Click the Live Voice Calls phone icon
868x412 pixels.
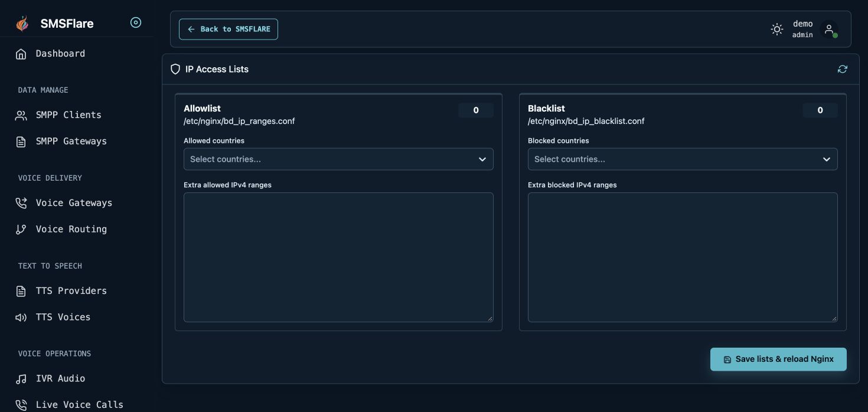pos(21,405)
